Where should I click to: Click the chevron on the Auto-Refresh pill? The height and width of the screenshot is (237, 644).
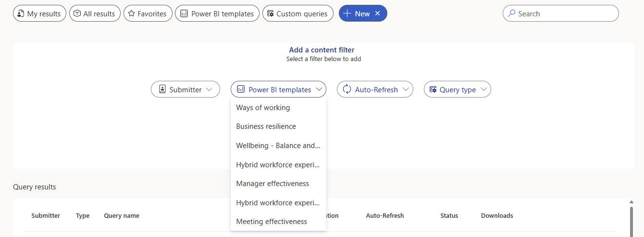406,89
